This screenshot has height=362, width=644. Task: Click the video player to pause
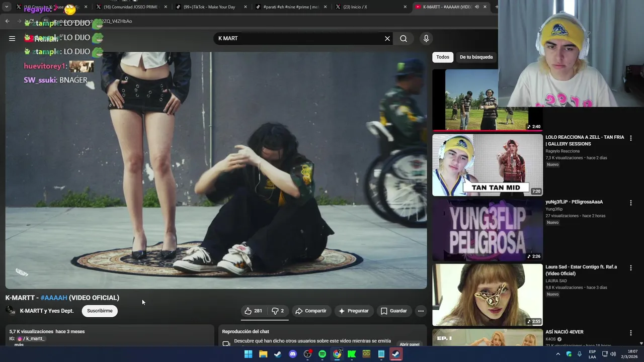216,171
